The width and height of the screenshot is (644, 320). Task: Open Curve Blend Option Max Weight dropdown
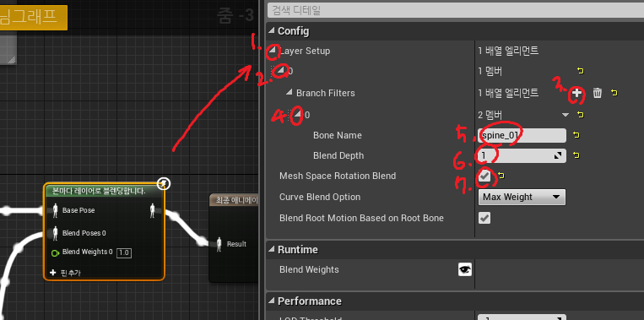click(522, 198)
